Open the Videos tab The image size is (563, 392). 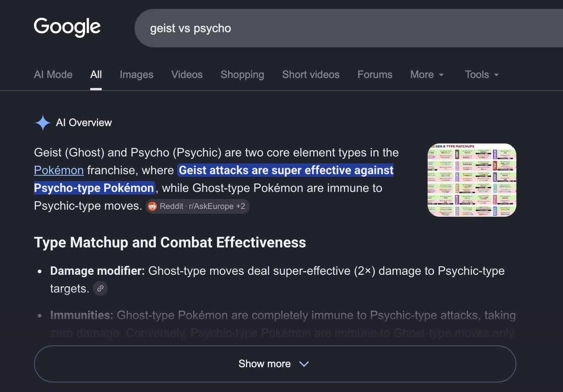click(187, 75)
